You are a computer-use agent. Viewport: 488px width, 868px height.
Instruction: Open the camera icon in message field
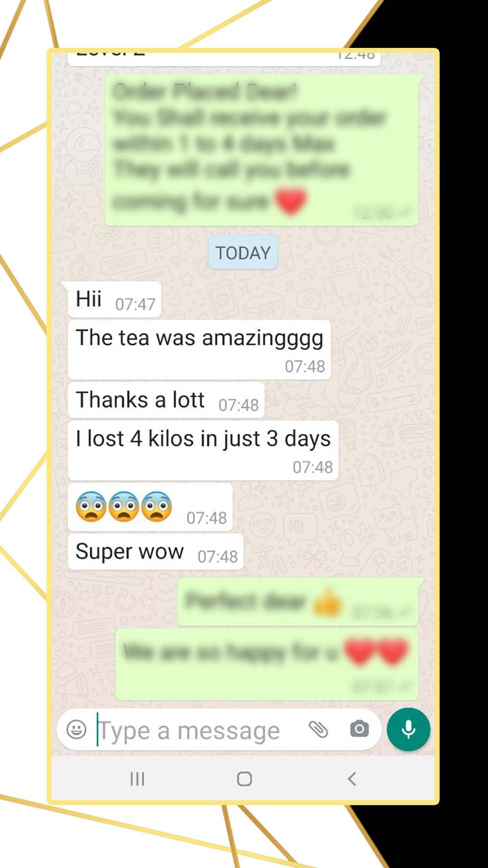pyautogui.click(x=359, y=729)
